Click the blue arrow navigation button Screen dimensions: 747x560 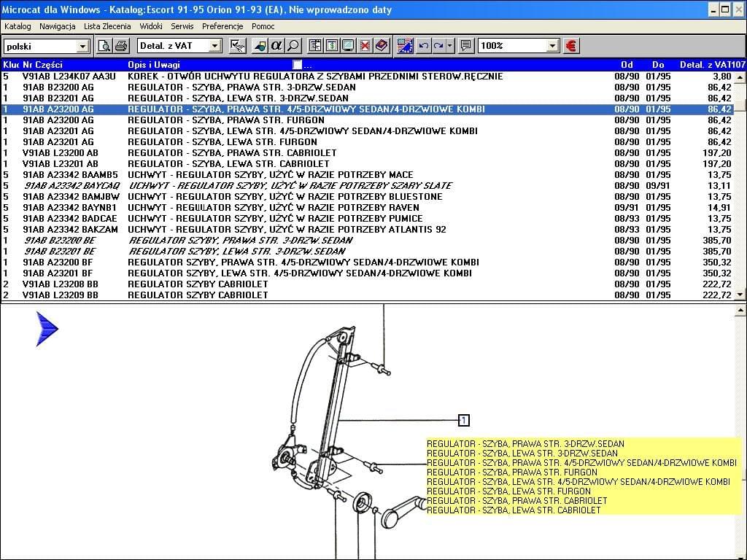pyautogui.click(x=47, y=328)
